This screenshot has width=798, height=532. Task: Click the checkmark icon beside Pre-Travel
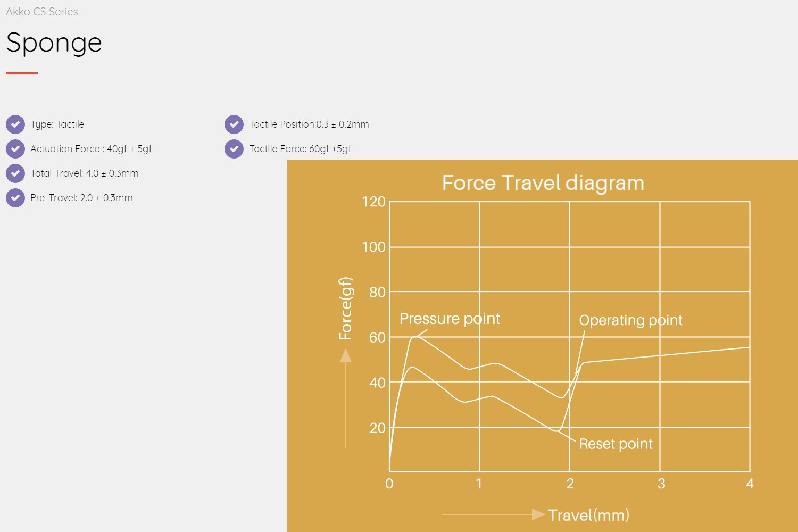click(15, 198)
